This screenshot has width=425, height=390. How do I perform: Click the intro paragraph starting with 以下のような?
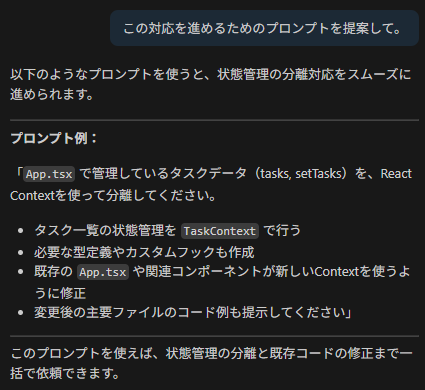(211, 84)
